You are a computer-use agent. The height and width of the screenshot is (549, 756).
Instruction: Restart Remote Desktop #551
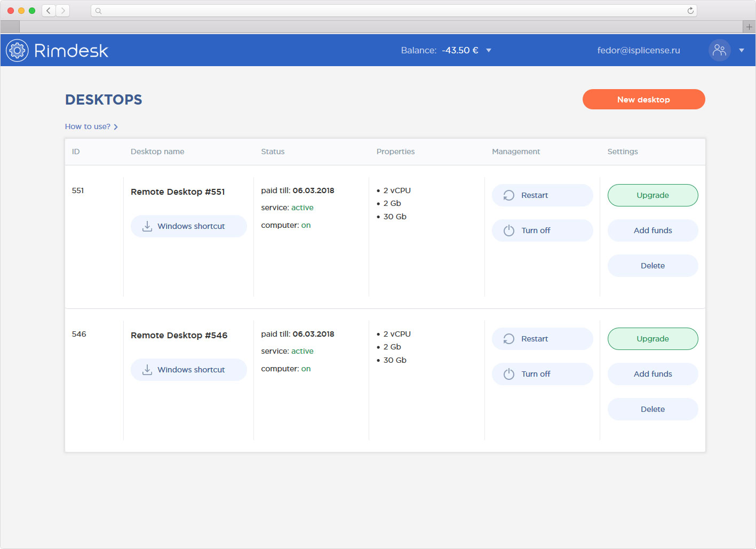542,195
